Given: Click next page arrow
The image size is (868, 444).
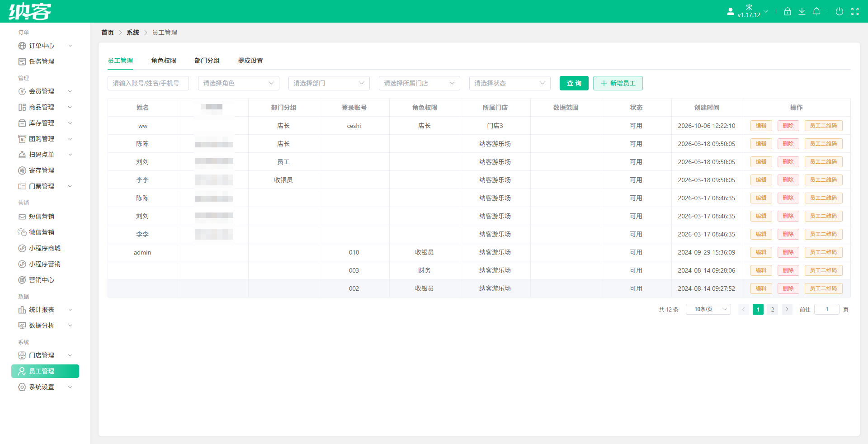Looking at the screenshot, I should pyautogui.click(x=787, y=309).
